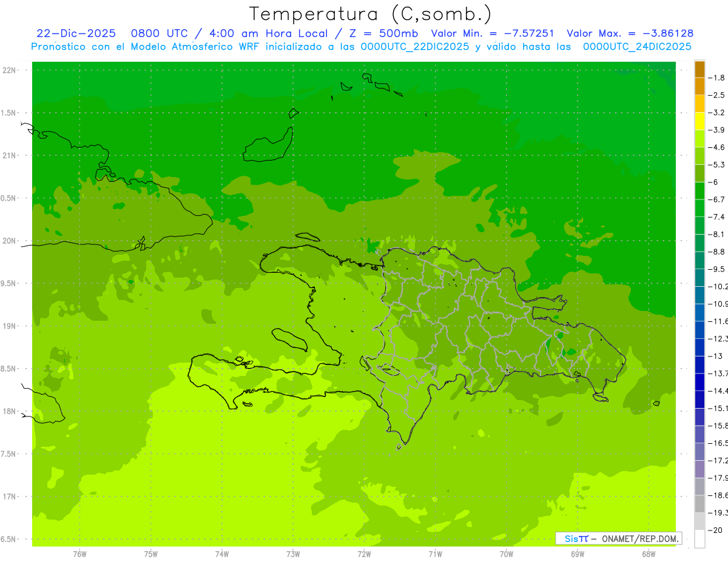Click the lime swatch between -3.9 and -4.6

pos(699,138)
